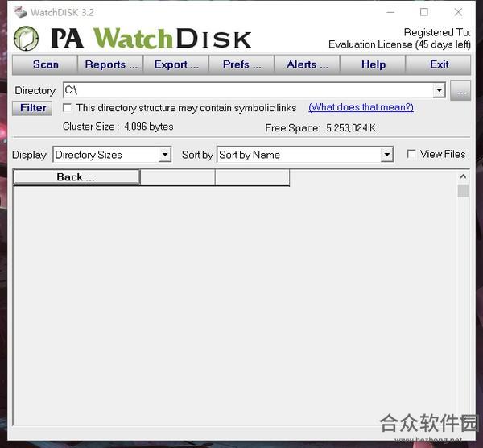Maximize the WatchDISK window
This screenshot has height=448, width=483.
point(424,12)
